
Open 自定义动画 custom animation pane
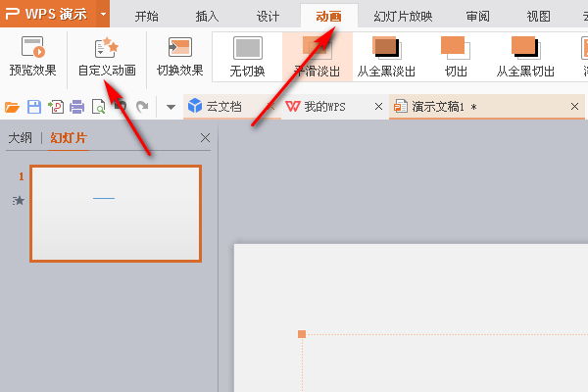click(107, 57)
